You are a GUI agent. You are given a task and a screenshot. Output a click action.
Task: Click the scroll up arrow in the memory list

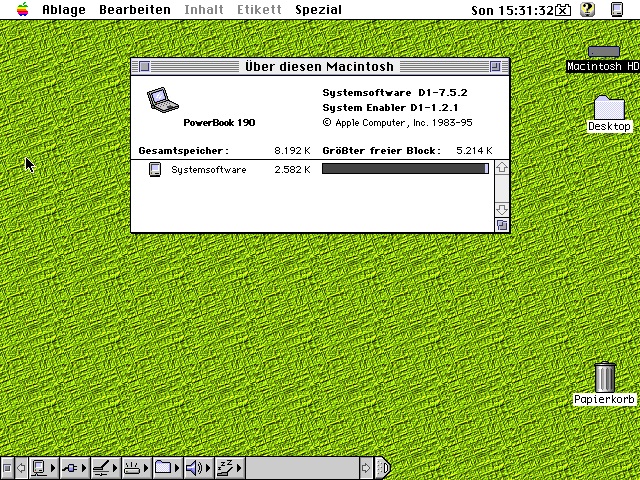pyautogui.click(x=502, y=167)
